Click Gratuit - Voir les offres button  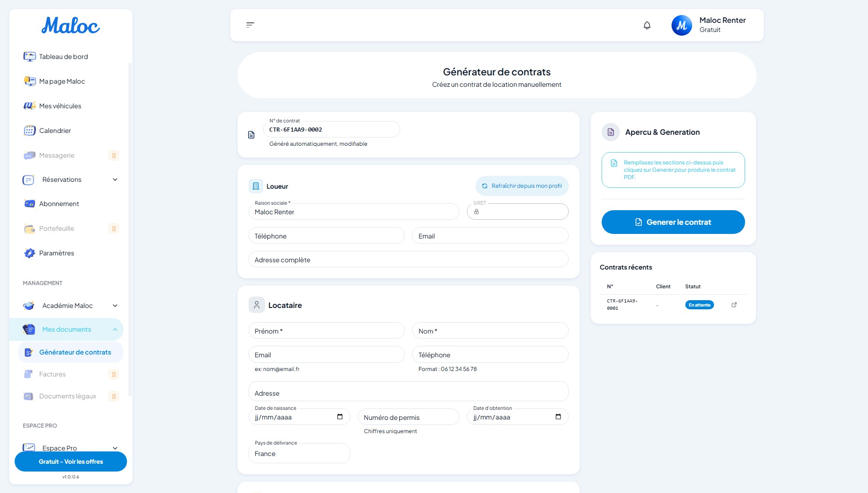point(71,461)
